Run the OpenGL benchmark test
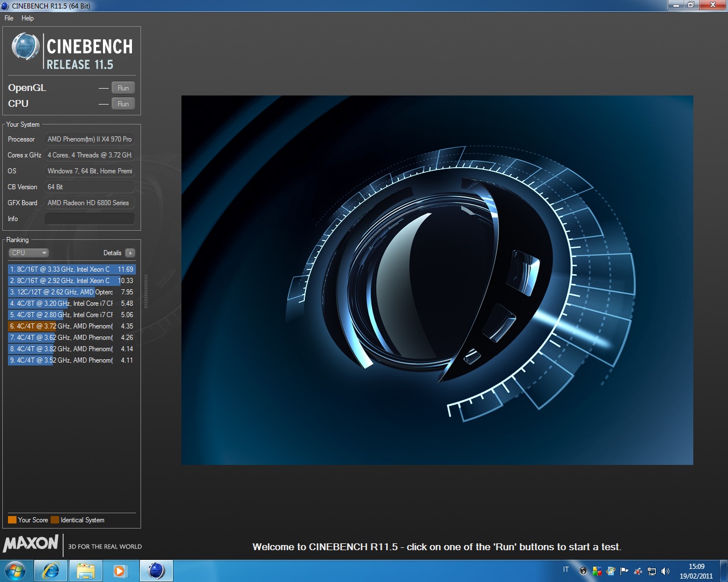The image size is (728, 582). 123,88
